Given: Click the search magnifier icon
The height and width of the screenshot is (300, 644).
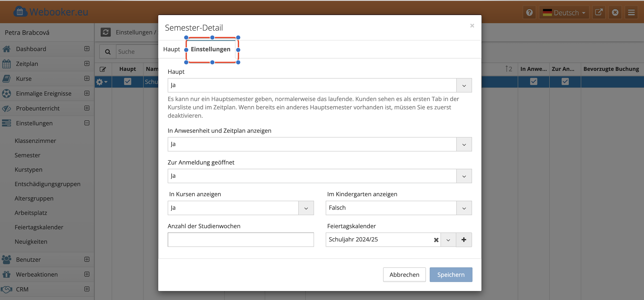Looking at the screenshot, I should pos(108,52).
